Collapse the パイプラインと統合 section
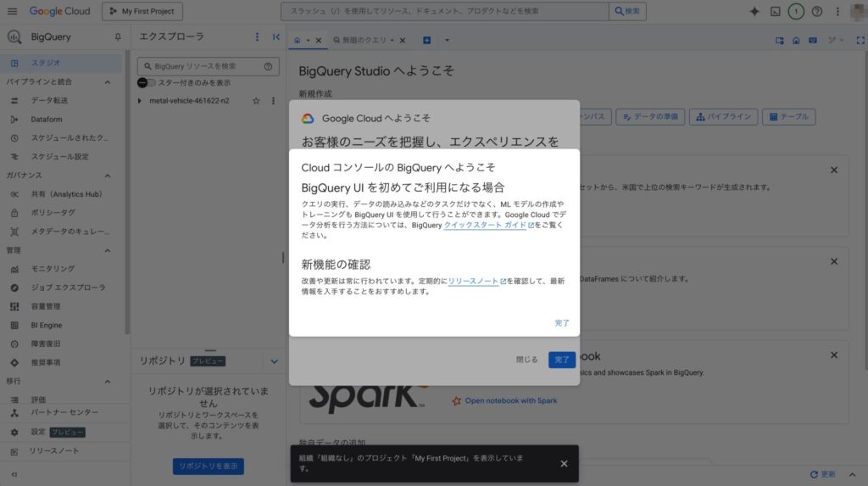The height and width of the screenshot is (486, 868). [x=108, y=82]
